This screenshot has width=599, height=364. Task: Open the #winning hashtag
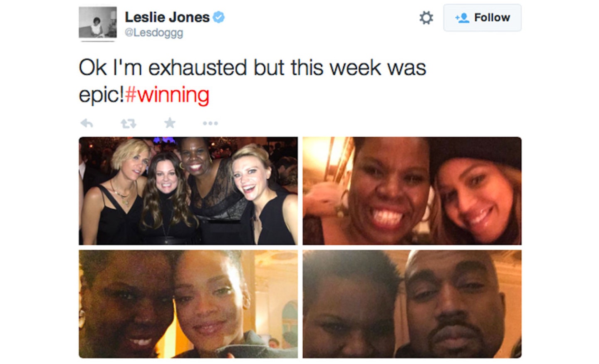(167, 95)
